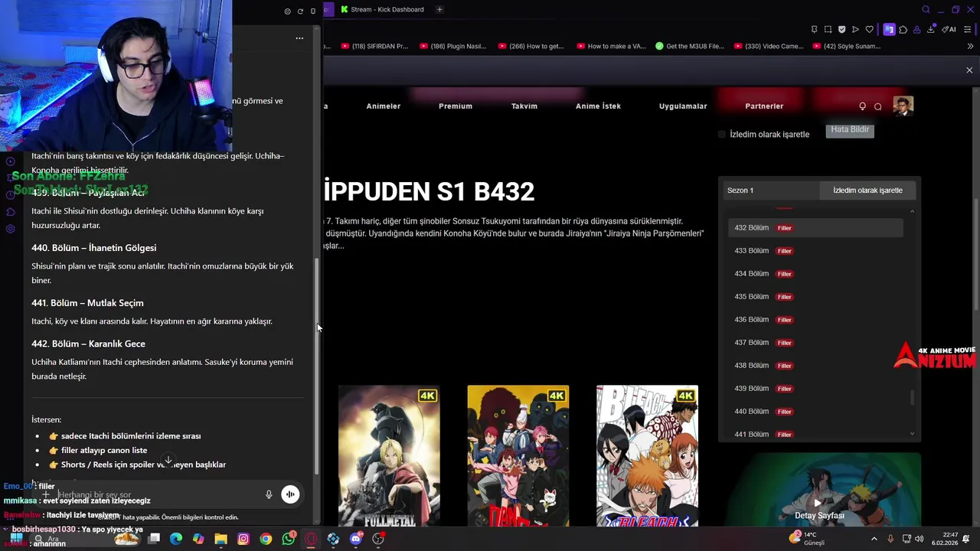The image size is (980, 551).
Task: Open the highlighted translate extension icon
Action: click(x=889, y=29)
